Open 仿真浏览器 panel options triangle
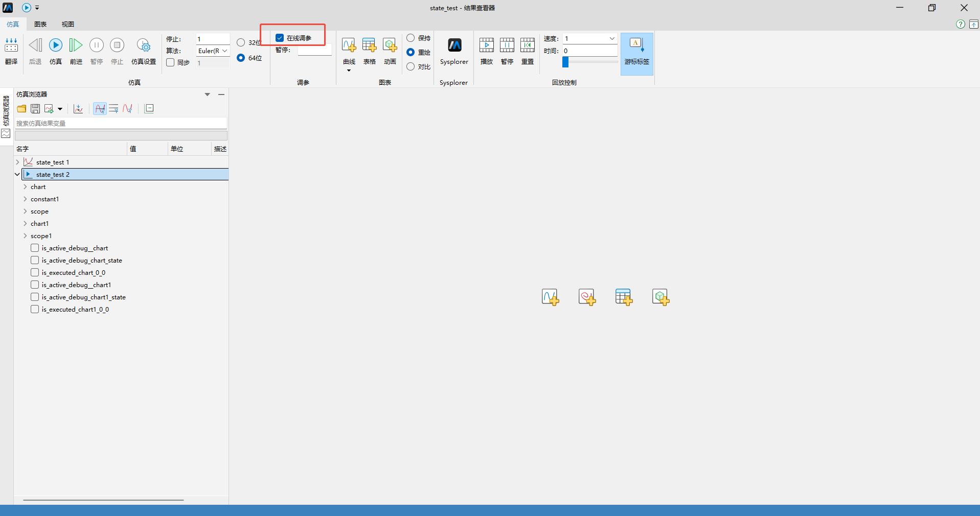Screen dimensions: 980x516 pyautogui.click(x=208, y=95)
